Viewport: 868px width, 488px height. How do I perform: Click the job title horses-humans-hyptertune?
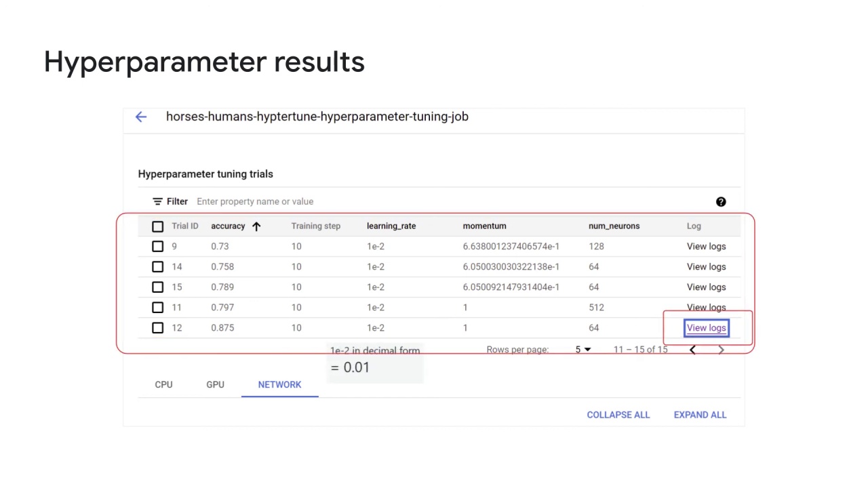(x=317, y=117)
